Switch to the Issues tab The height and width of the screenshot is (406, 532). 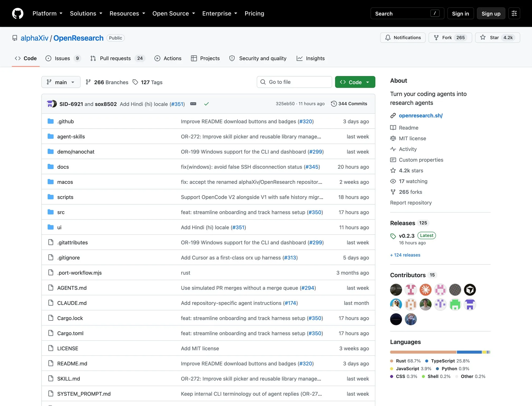click(x=63, y=58)
